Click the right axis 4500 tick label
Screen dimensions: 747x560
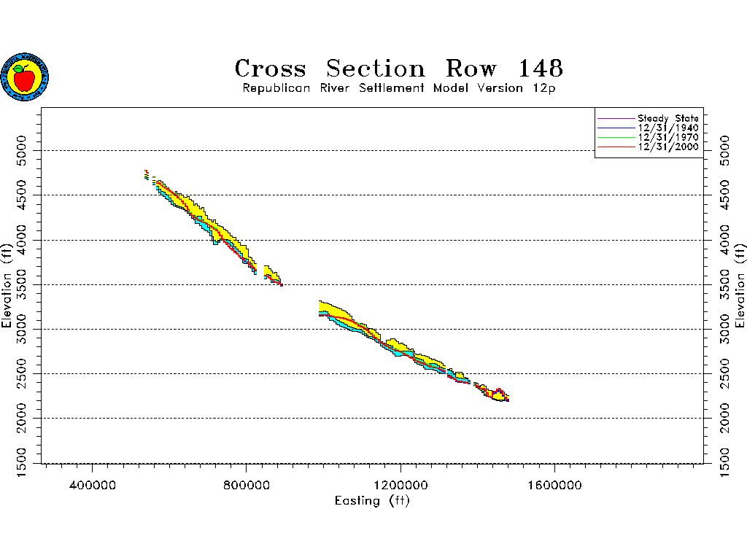coord(725,195)
